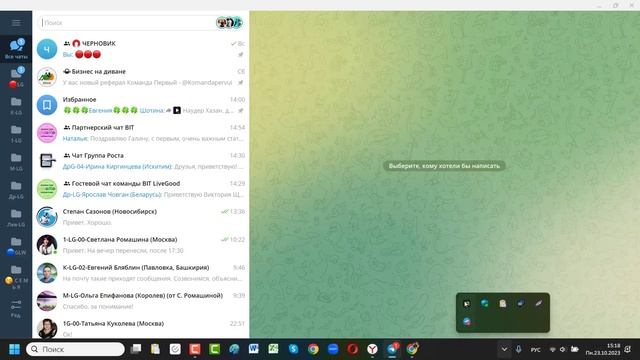Image resolution: width=640 pixels, height=360 pixels.
Task: Open the second Chrome profile icon on taskbar
Action: tap(412, 349)
